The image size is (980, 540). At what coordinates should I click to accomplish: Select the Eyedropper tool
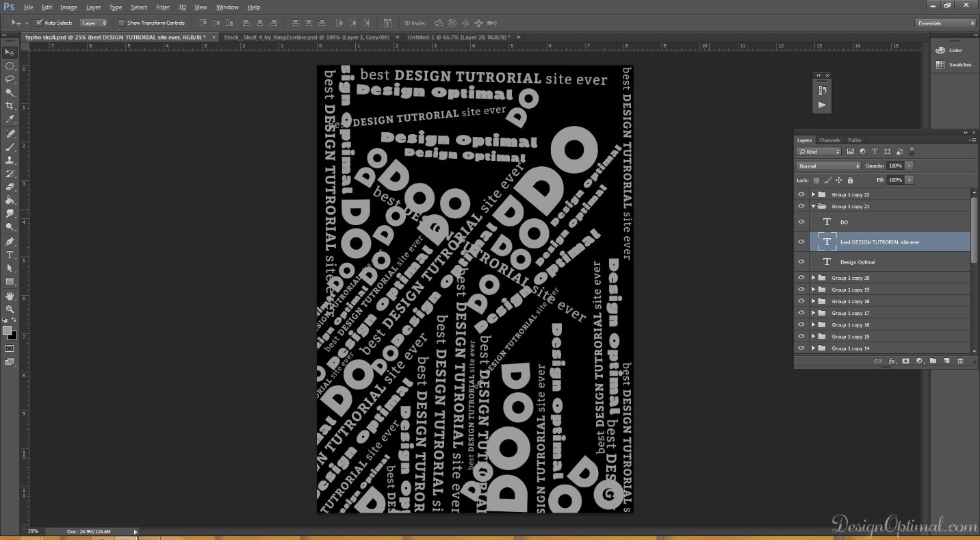point(10,119)
